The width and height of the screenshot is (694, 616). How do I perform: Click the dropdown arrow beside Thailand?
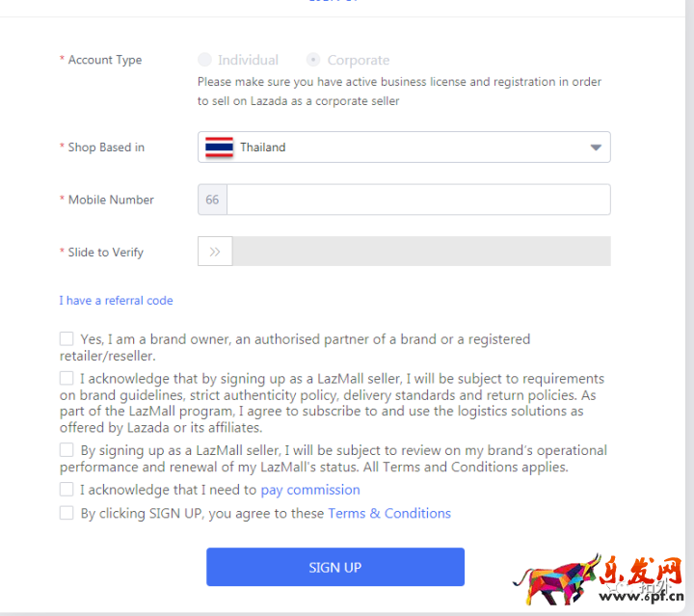tap(596, 147)
